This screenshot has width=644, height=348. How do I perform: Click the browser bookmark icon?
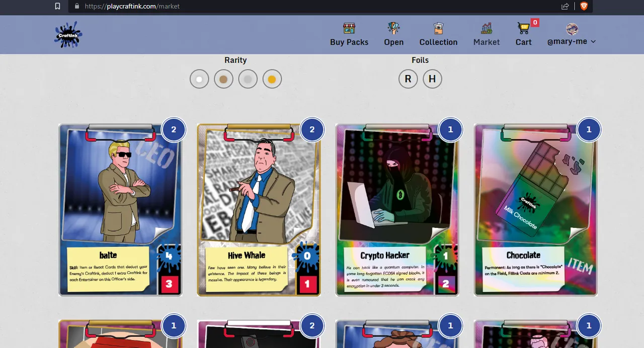point(57,6)
